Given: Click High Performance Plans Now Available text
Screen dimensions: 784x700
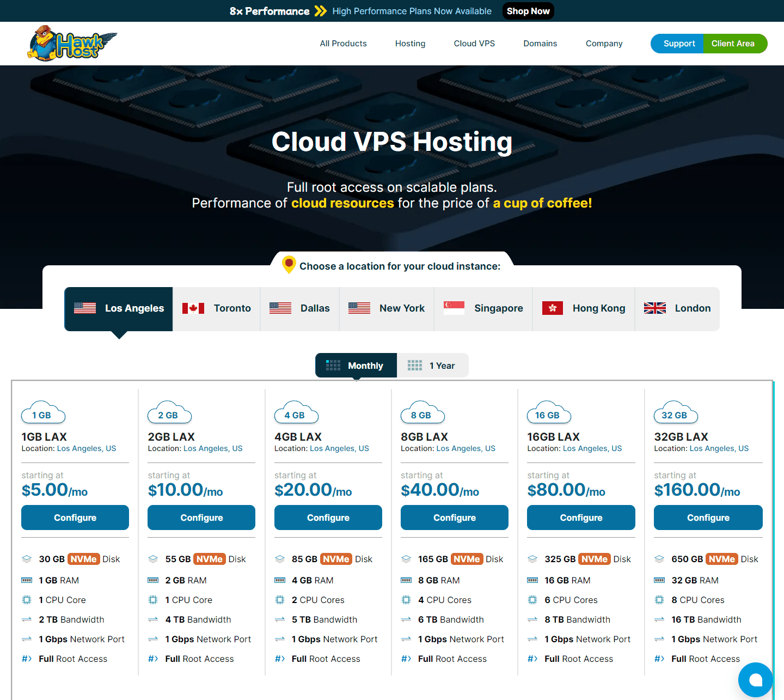Looking at the screenshot, I should 412,11.
